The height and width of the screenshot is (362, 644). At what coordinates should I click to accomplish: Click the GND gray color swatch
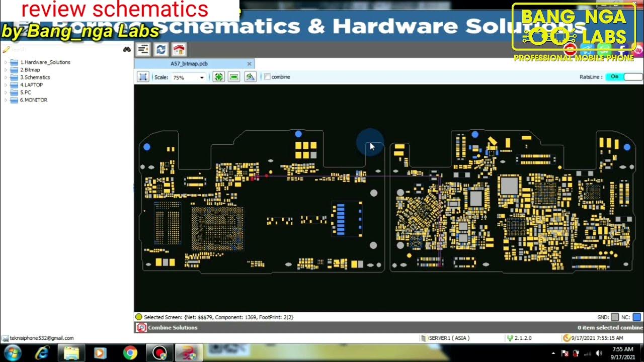click(x=615, y=317)
